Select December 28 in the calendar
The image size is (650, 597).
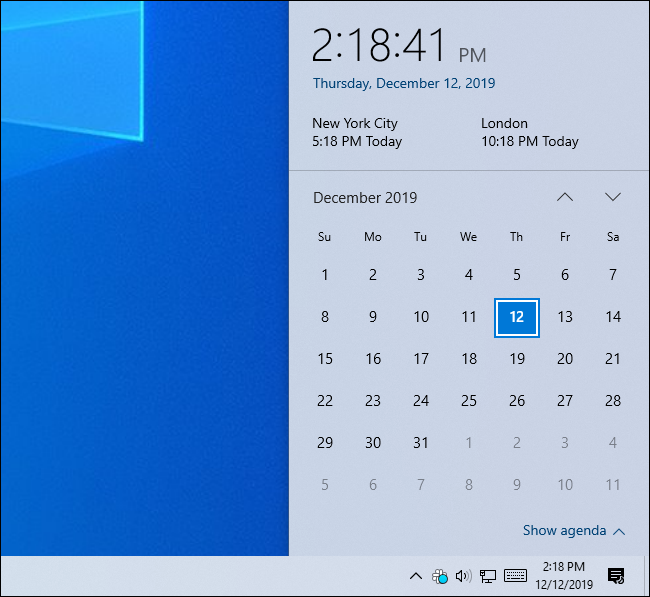pyautogui.click(x=613, y=401)
